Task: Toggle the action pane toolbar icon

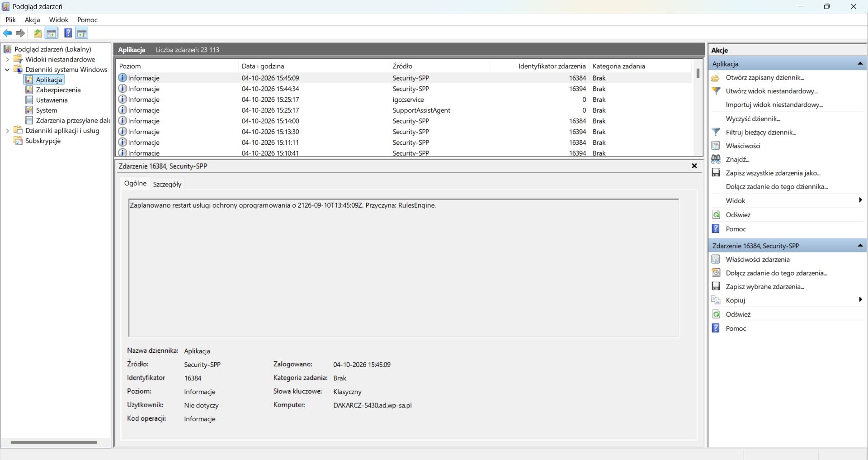Action: 82,33
